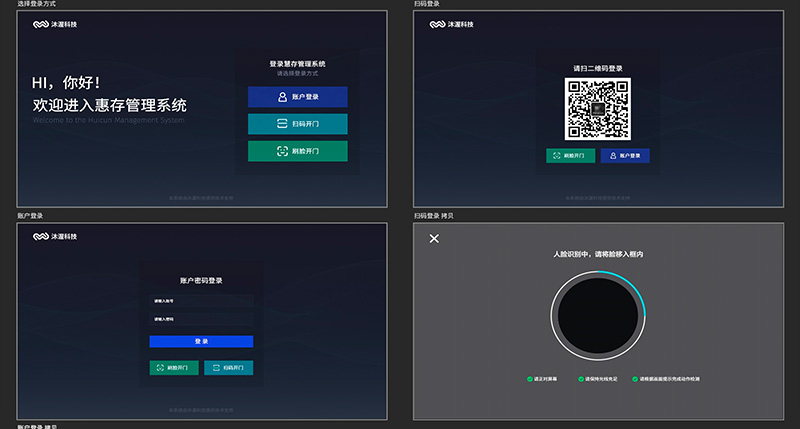
Task: Click the 沐渥科技 logo in the 选择登录方式 screen
Action: (55, 24)
